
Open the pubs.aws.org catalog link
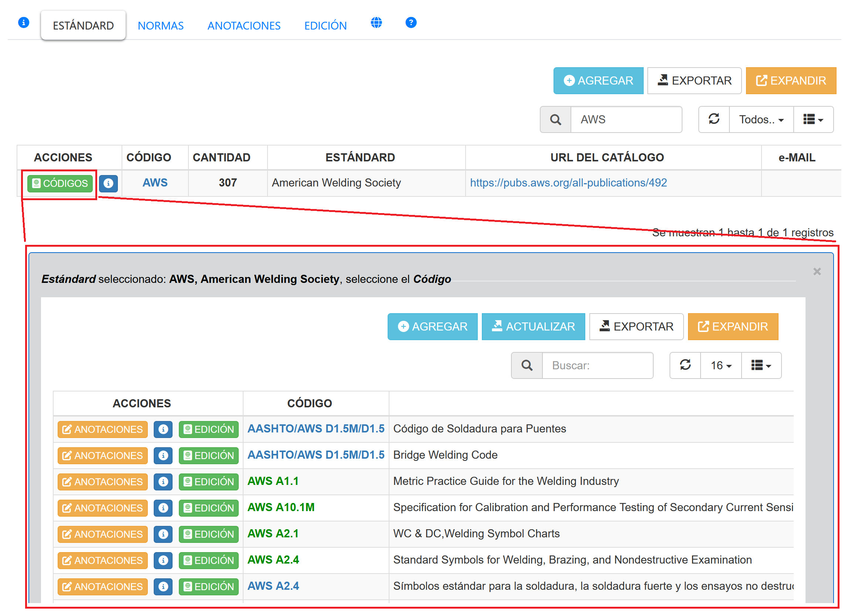pos(568,182)
